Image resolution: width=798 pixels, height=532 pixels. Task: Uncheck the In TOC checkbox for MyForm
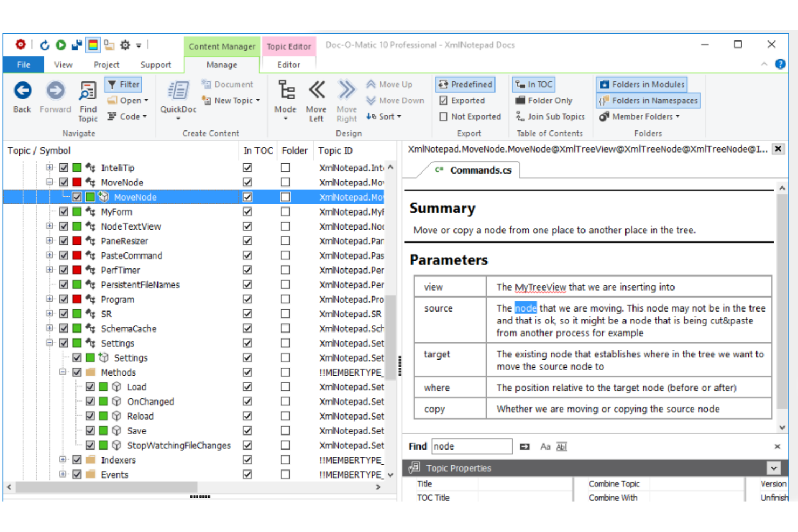[x=247, y=211]
